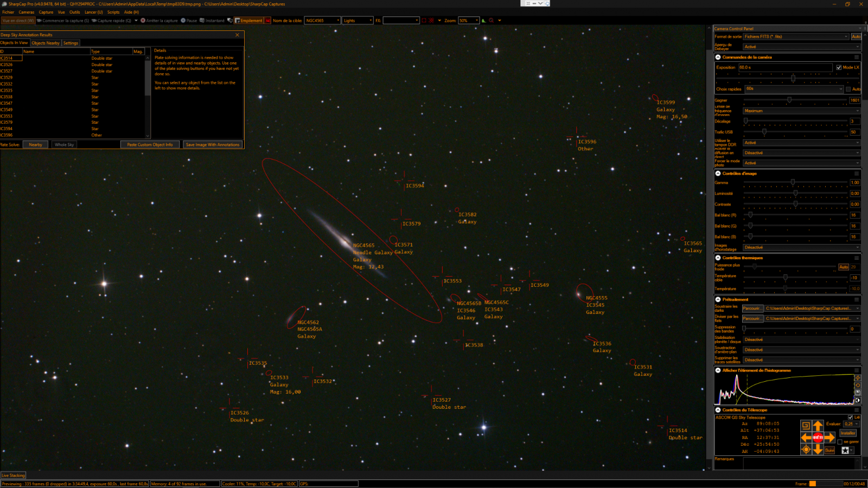The image size is (868, 488).
Task: Toggle the Suivi tracking button
Action: click(x=830, y=450)
